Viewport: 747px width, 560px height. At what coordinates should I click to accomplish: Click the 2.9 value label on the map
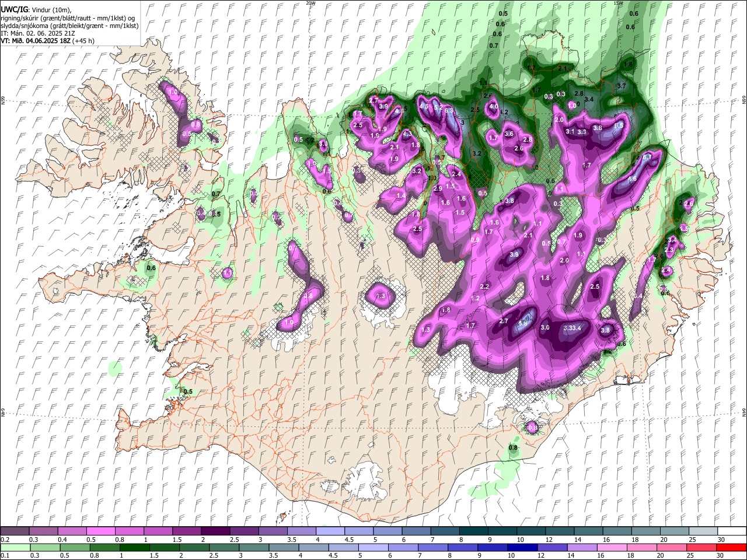[x=438, y=188]
